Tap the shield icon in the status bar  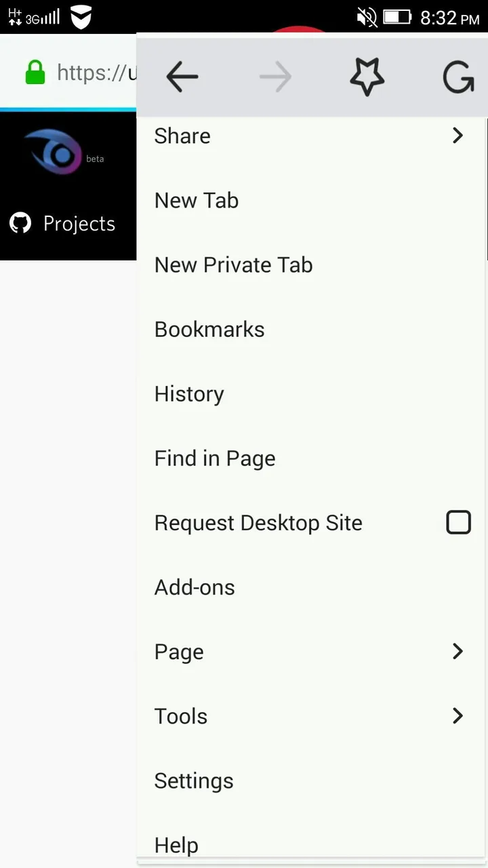point(81,17)
